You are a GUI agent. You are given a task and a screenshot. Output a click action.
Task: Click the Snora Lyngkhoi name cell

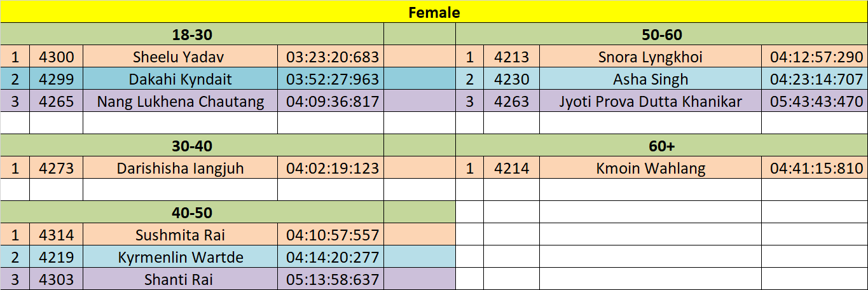point(650,57)
